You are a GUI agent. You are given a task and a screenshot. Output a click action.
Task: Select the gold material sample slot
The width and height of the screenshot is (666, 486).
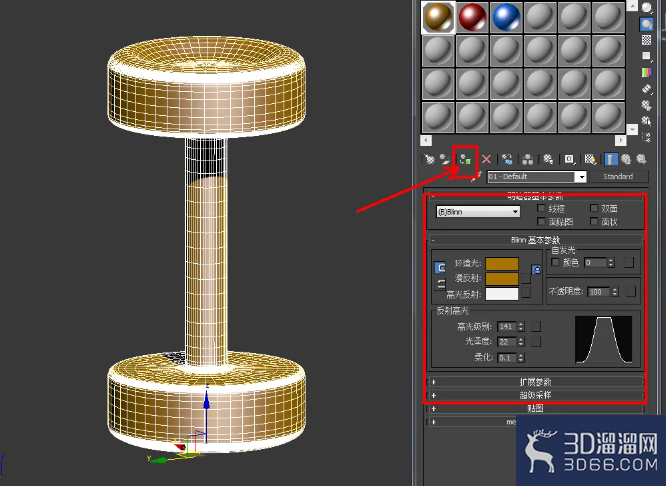click(438, 17)
